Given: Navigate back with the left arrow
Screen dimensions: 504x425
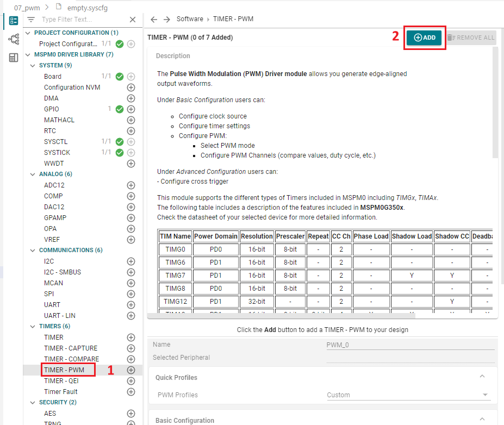Looking at the screenshot, I should 154,19.
